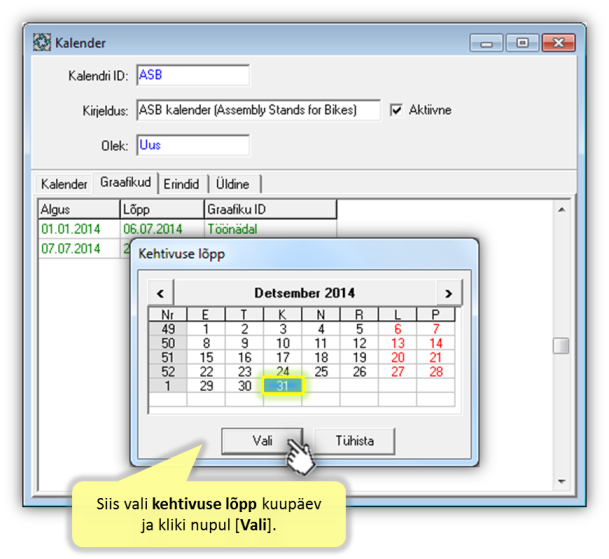Select December 12 in the calendar

359,343
